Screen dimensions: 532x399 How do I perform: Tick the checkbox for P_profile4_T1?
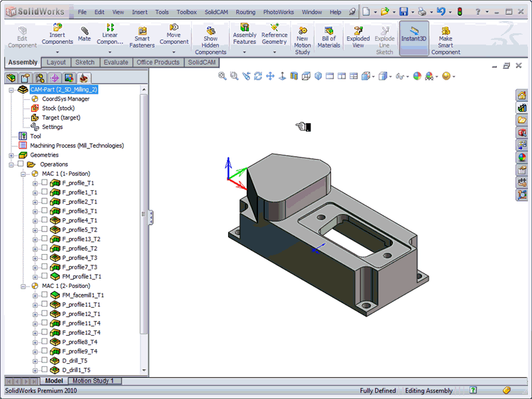click(45, 220)
